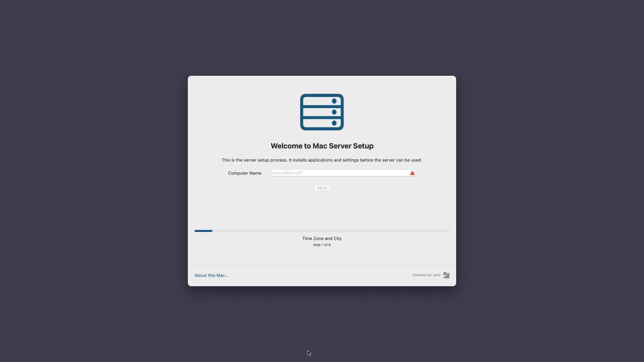Clear the macutillowry01 placeholder text

[x=287, y=173]
